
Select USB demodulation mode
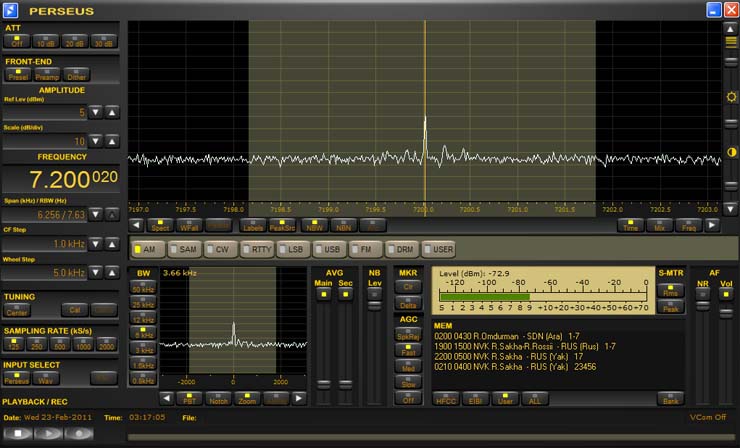pyautogui.click(x=329, y=249)
